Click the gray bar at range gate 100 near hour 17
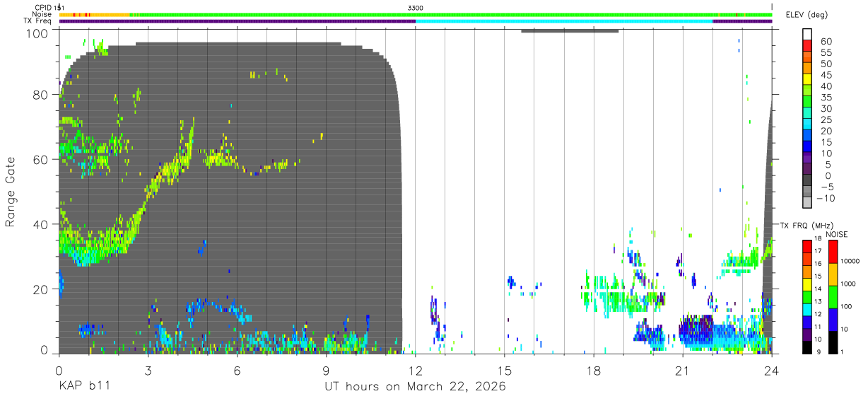The image size is (868, 401). coord(570,30)
